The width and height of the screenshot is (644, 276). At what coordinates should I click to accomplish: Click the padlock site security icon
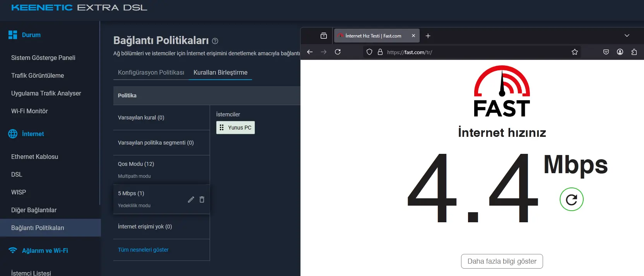(380, 52)
